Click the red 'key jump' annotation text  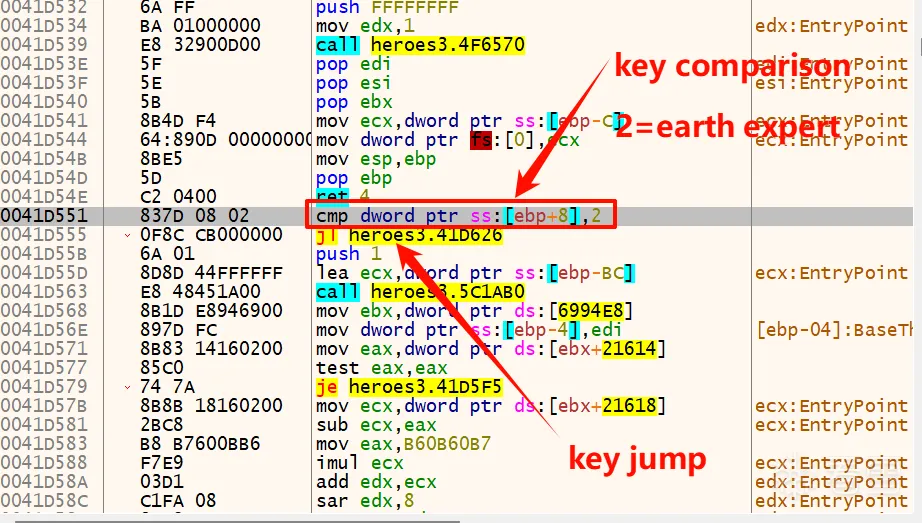coord(637,459)
